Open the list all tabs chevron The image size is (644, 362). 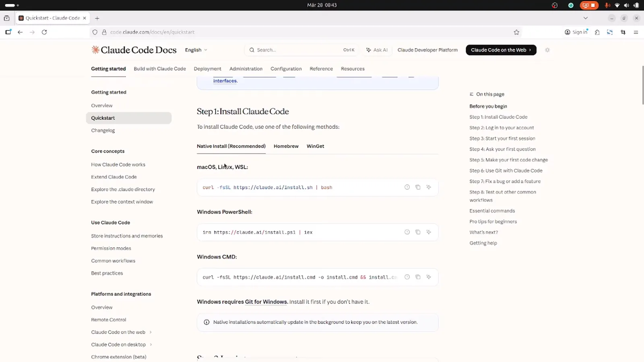[x=586, y=18]
